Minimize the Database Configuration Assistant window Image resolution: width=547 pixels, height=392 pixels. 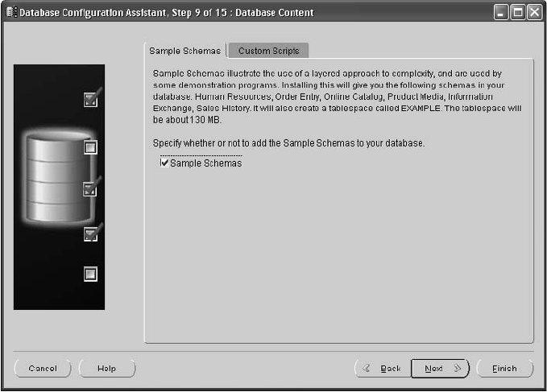501,13
